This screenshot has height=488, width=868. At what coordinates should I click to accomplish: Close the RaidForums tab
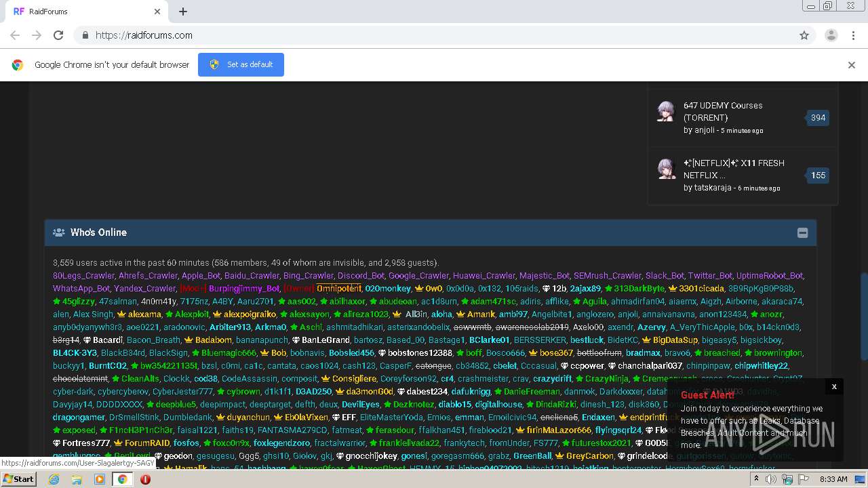157,12
